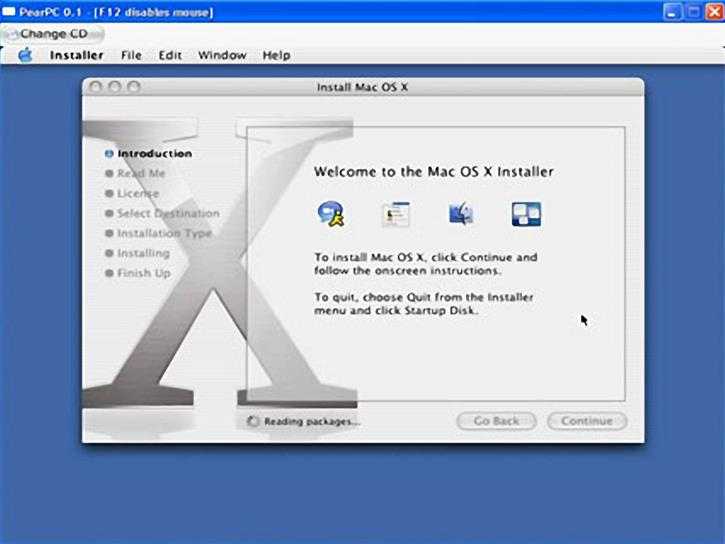Click the Change CD button
Screen dimensions: 725x544
coord(52,34)
